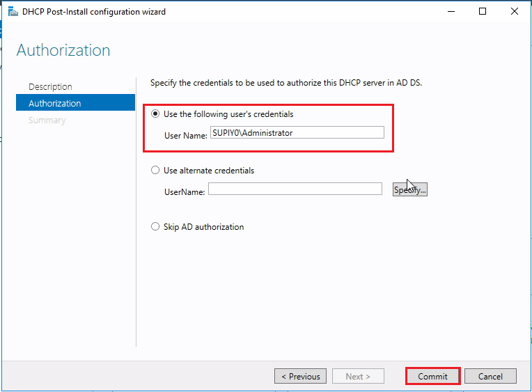Cancel the DHCP configuration wizard

click(490, 376)
